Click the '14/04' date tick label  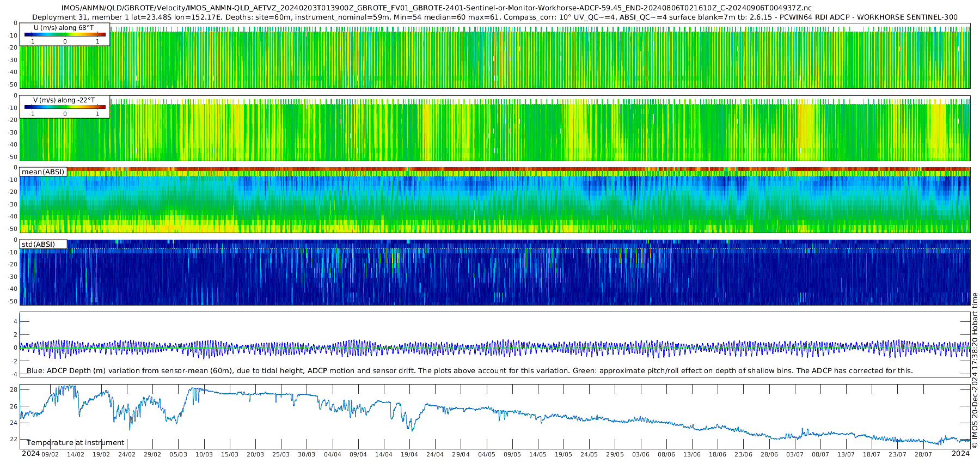pyautogui.click(x=384, y=454)
